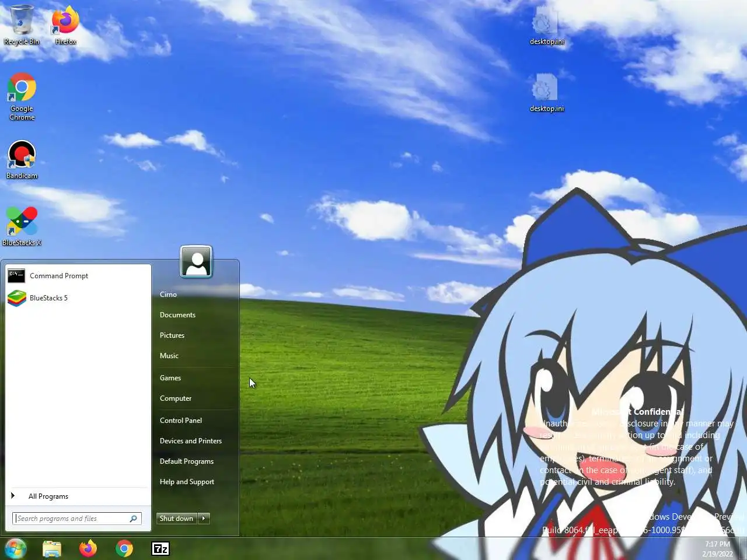Open Default Programs from Start menu

[187, 461]
